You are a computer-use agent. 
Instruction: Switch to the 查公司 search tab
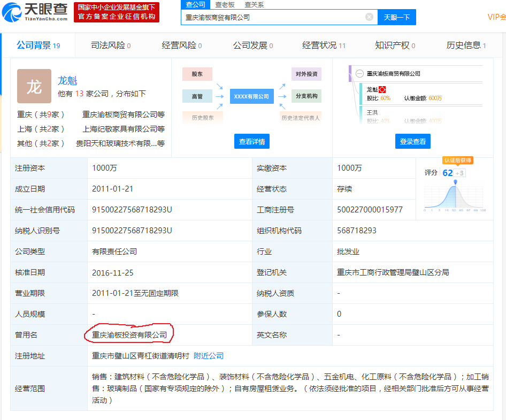(x=196, y=4)
